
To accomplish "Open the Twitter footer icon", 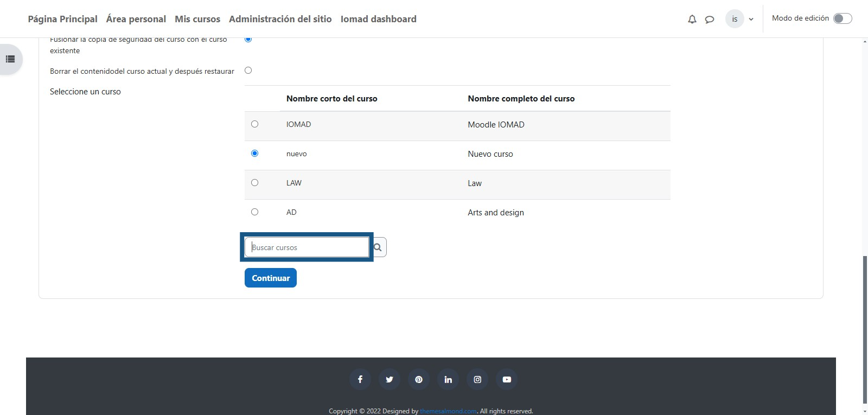I will coord(390,380).
